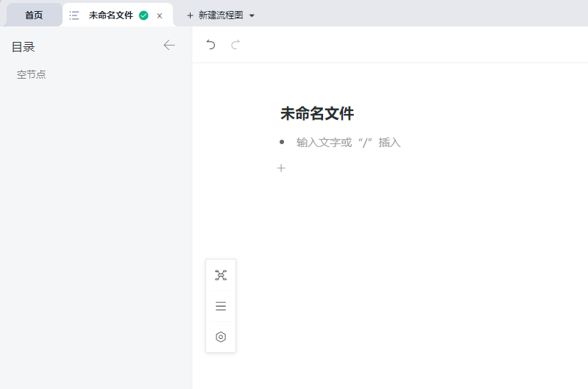The width and height of the screenshot is (588, 389).
Task: Click the redo arrow icon
Action: click(x=235, y=45)
